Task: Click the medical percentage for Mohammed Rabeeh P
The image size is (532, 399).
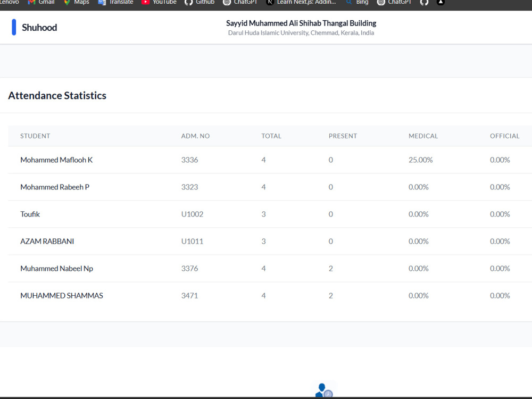Action: 418,187
